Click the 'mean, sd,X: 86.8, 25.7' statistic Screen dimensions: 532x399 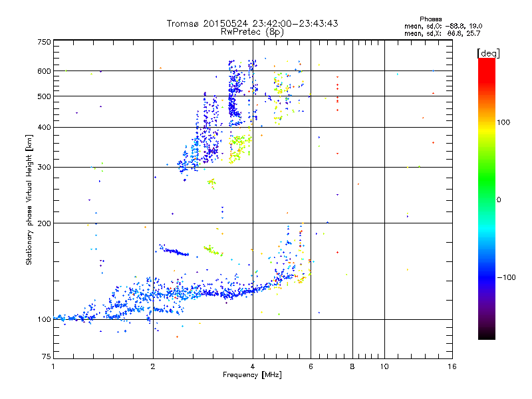(442, 33)
